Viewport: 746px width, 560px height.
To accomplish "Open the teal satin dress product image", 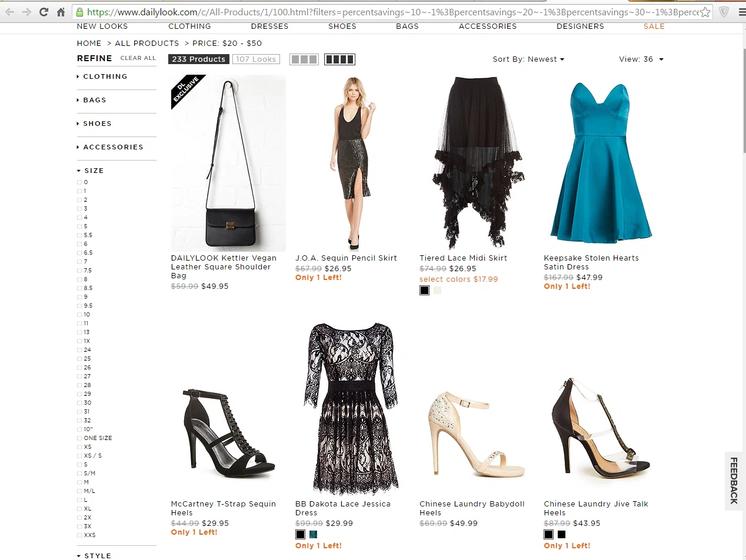I will coord(601,163).
